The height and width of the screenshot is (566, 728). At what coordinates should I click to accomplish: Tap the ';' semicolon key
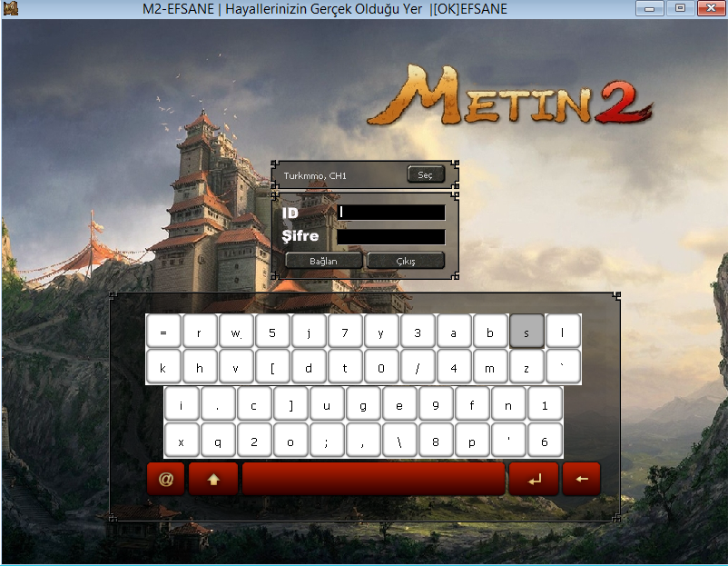(x=327, y=441)
